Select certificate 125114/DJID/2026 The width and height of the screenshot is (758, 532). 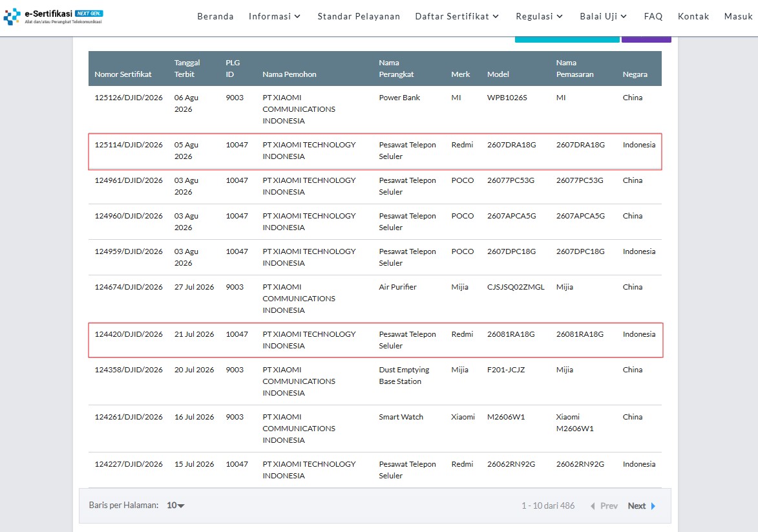pyautogui.click(x=129, y=145)
